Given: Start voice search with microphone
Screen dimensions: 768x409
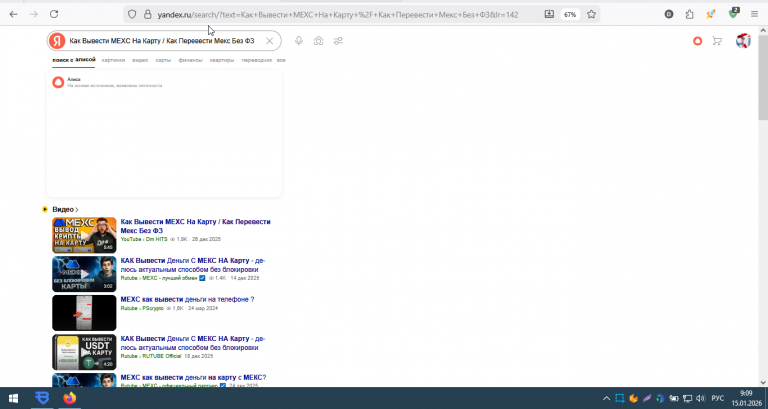Looking at the screenshot, I should 299,41.
